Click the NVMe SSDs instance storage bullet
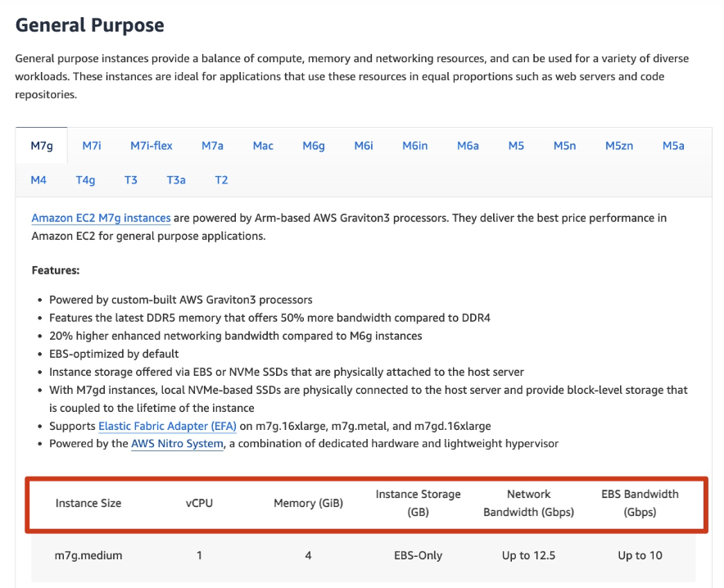 (287, 372)
